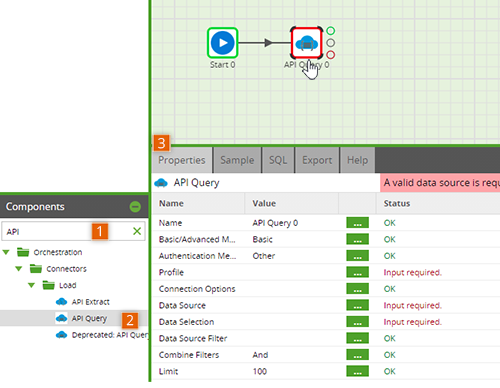
Task: Edit Basic/Advanced Mode via ellipsis button
Action: point(357,239)
